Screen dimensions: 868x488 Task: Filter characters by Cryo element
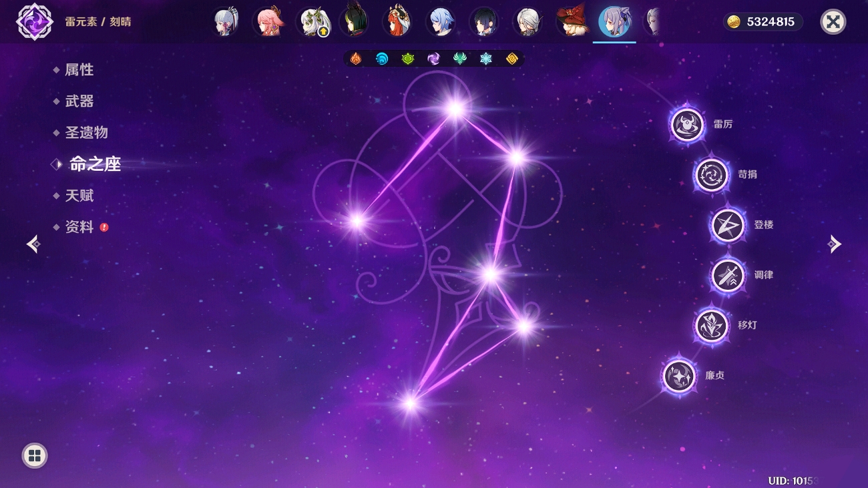coord(486,59)
